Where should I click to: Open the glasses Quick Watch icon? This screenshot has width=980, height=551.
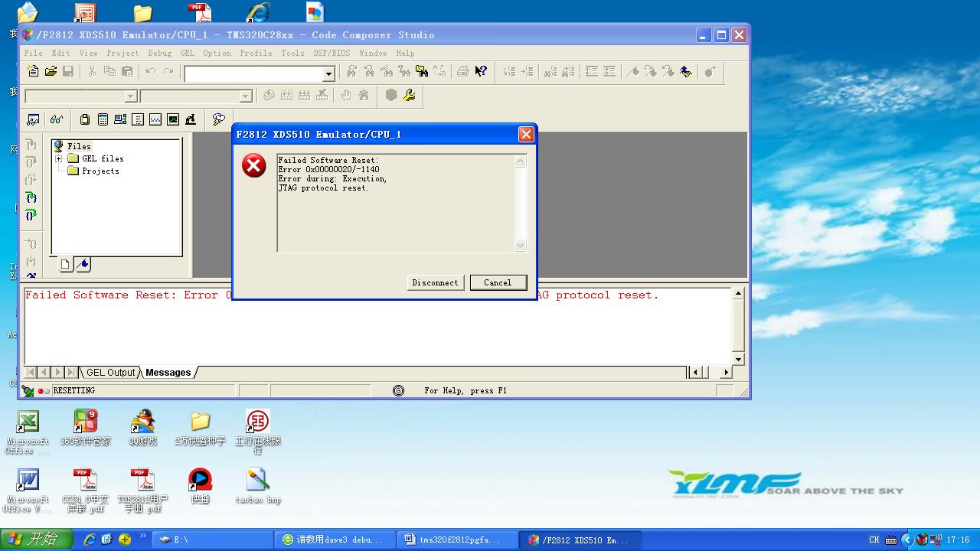(x=57, y=119)
